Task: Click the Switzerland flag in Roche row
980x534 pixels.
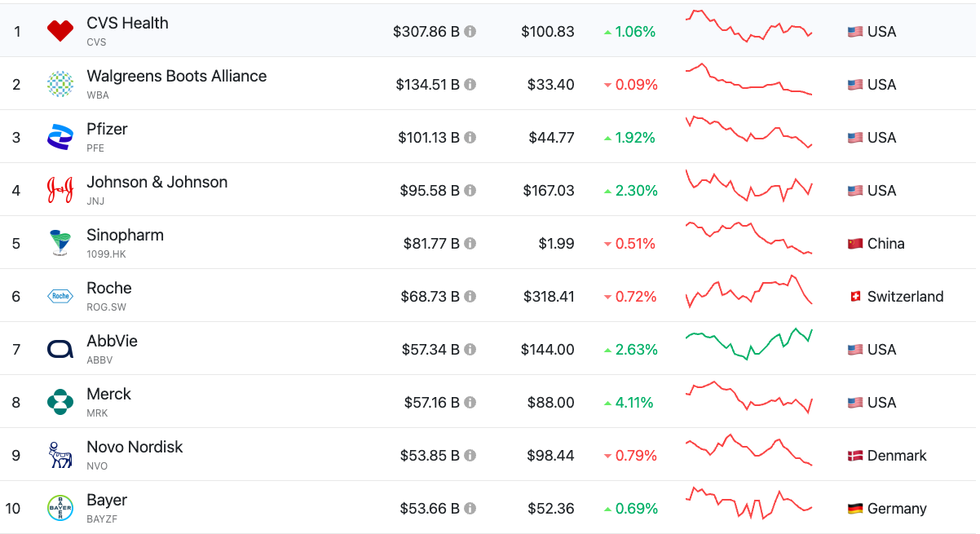Action: (x=855, y=297)
